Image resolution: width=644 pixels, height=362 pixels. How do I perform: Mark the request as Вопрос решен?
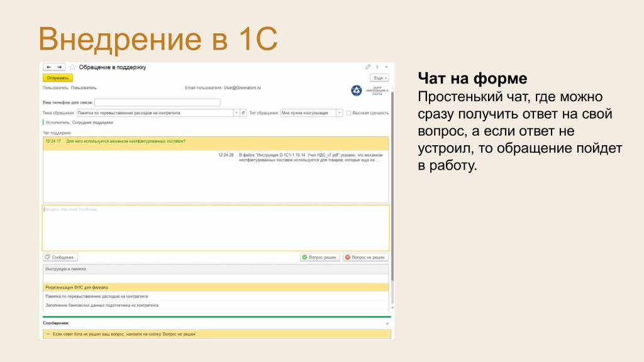point(320,257)
